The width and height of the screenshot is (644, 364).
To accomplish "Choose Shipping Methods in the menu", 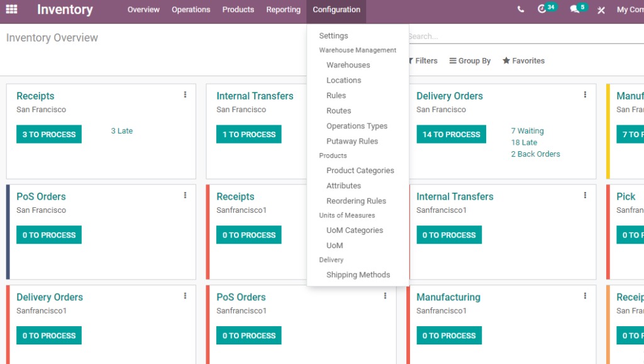I will pos(358,275).
